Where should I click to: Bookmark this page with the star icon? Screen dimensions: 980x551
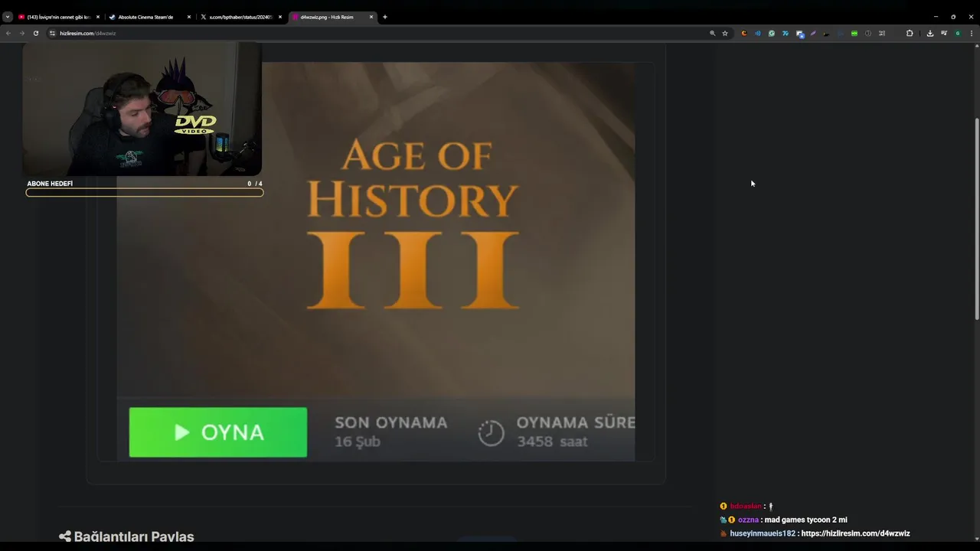pos(725,33)
